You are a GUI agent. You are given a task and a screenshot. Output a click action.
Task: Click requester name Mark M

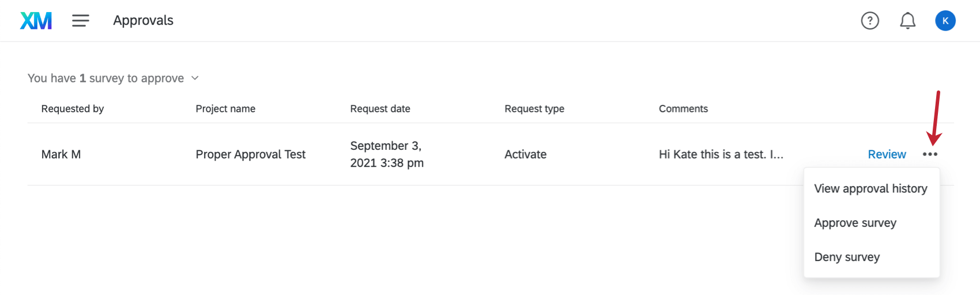pos(61,154)
